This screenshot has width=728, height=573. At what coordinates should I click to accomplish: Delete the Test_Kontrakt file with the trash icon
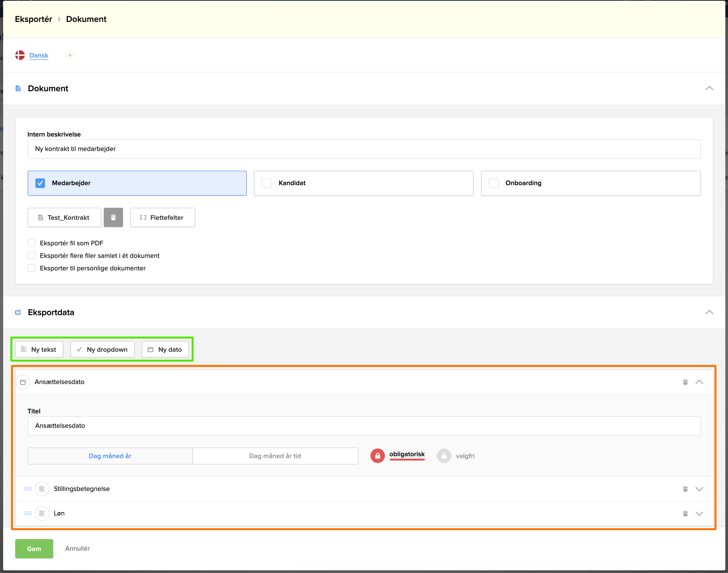(113, 217)
